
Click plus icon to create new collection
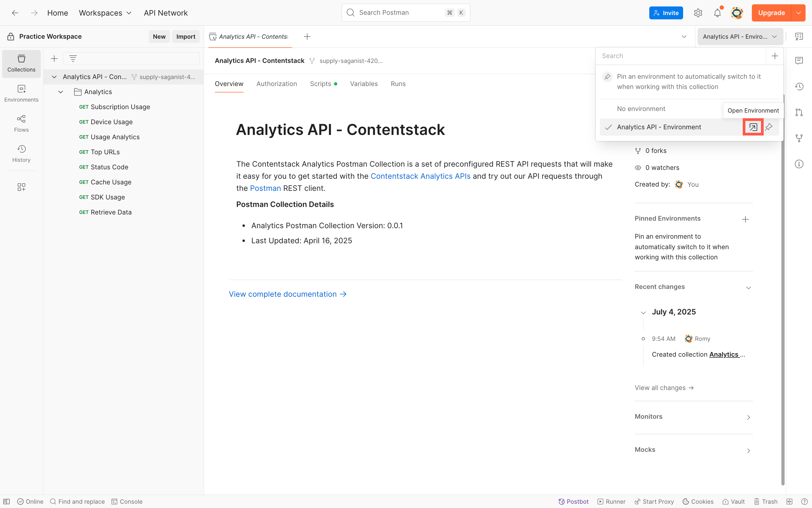(x=54, y=59)
